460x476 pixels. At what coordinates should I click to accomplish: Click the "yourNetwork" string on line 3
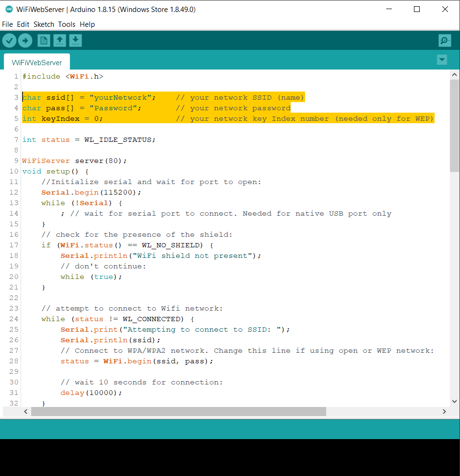(120, 97)
